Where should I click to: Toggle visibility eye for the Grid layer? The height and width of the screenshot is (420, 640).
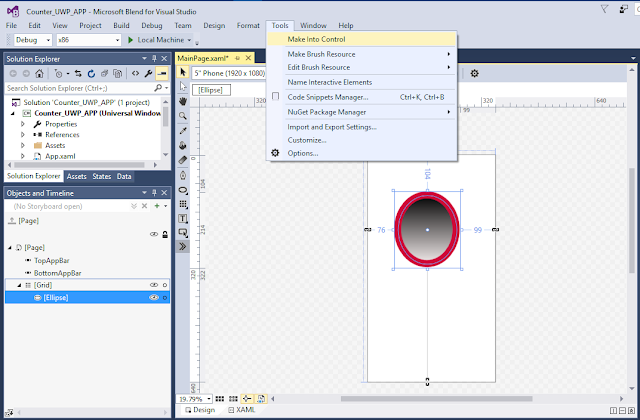point(153,285)
